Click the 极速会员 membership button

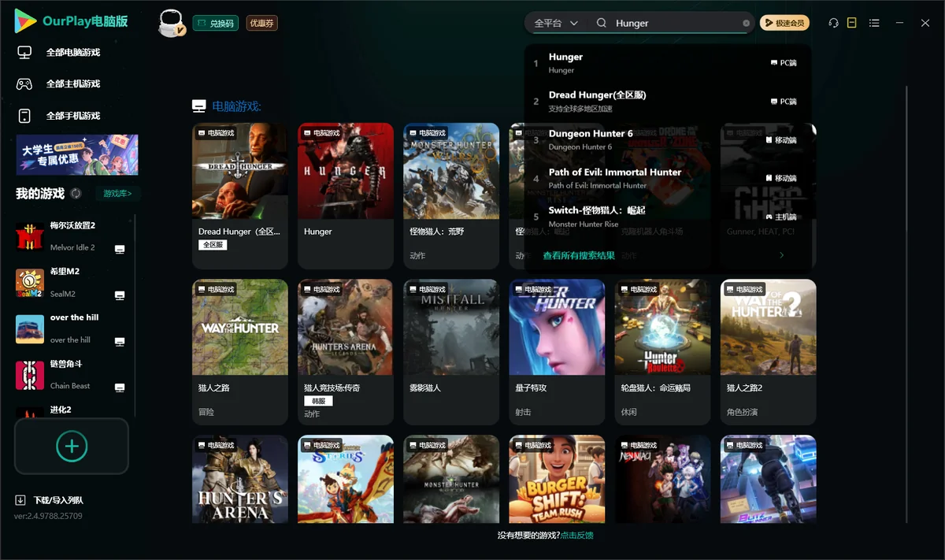(x=784, y=24)
